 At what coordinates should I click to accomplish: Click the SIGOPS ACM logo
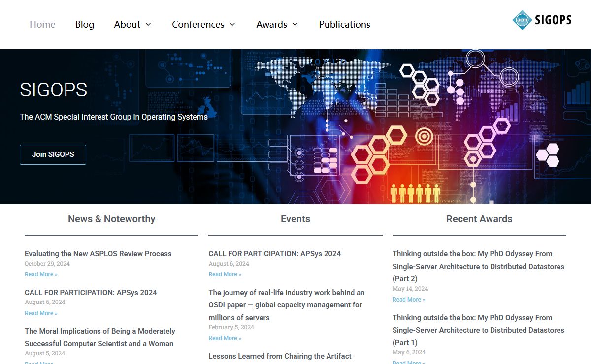coord(542,20)
